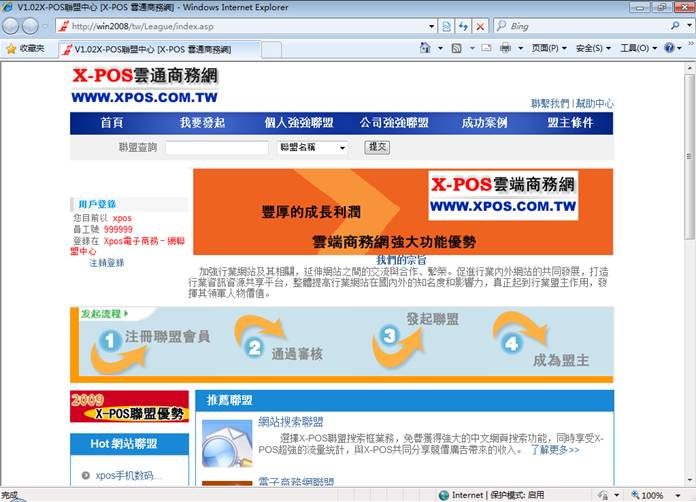Image resolution: width=696 pixels, height=502 pixels.
Task: Click the RSS feeds icon
Action: point(457,48)
